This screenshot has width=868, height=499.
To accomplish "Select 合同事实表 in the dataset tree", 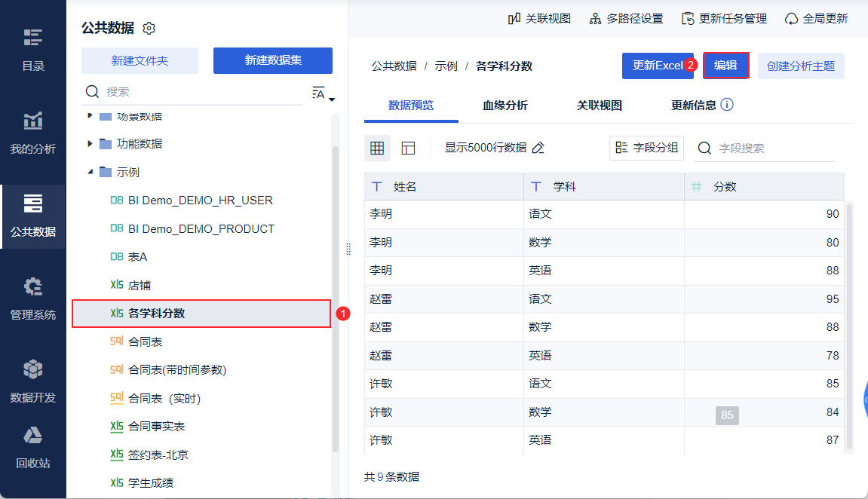I will 156,427.
